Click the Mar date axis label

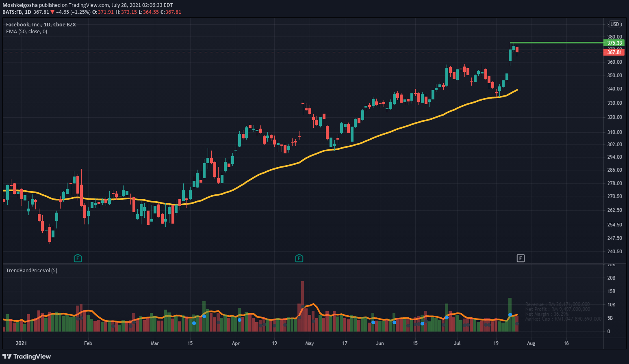click(x=155, y=343)
